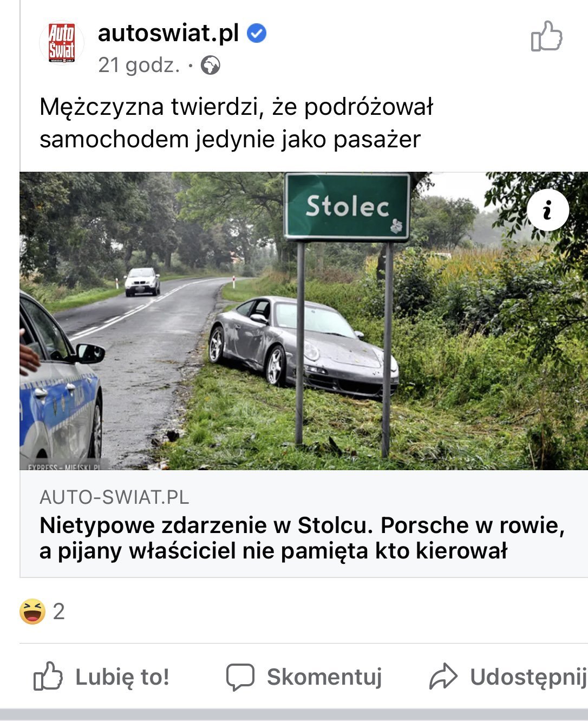Open the "21 godz." post timestamp
The width and height of the screenshot is (588, 721).
[x=139, y=66]
